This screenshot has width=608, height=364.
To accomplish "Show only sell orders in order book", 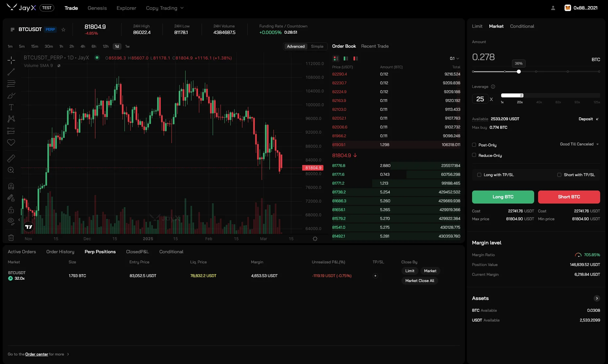I will (355, 58).
